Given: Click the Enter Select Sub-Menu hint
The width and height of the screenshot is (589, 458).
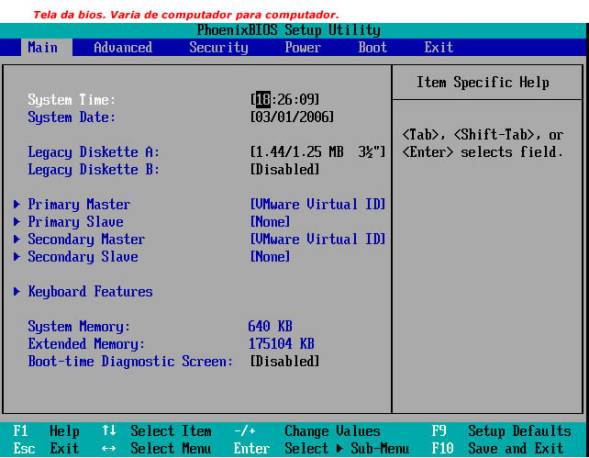Looking at the screenshot, I should (321, 448).
